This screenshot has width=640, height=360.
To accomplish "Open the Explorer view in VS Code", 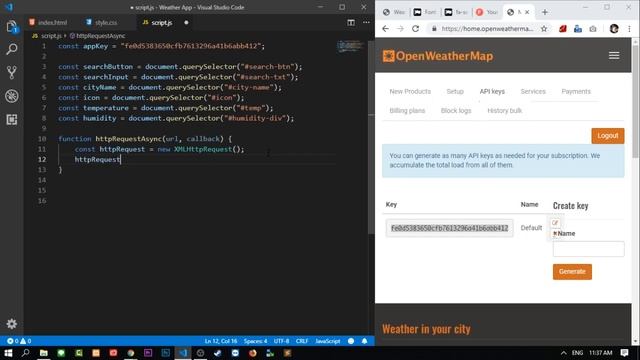I will coord(11,27).
